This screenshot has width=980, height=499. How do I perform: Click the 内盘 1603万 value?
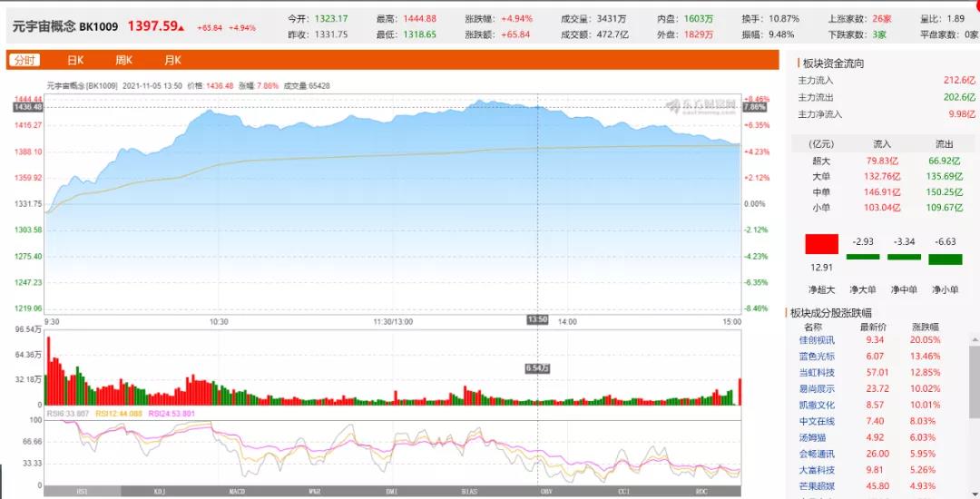(x=698, y=19)
